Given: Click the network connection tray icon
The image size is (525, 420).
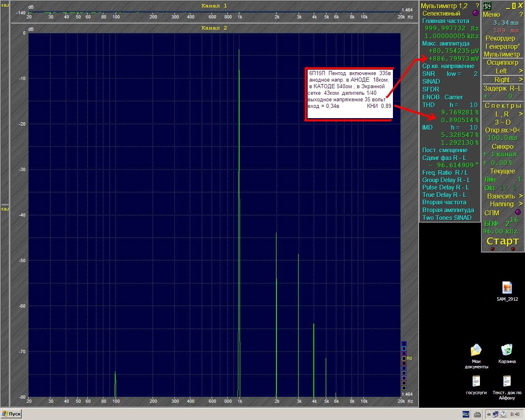Looking at the screenshot, I should [x=496, y=414].
